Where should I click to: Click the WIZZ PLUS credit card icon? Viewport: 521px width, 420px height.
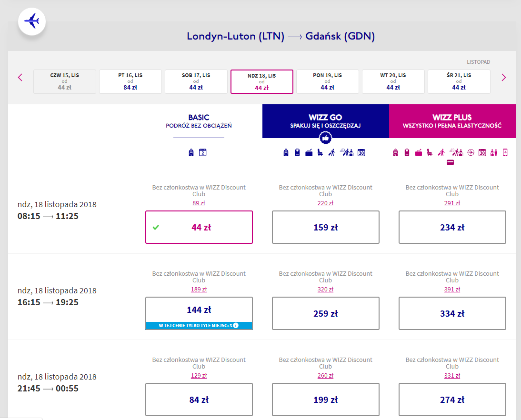pyautogui.click(x=450, y=162)
